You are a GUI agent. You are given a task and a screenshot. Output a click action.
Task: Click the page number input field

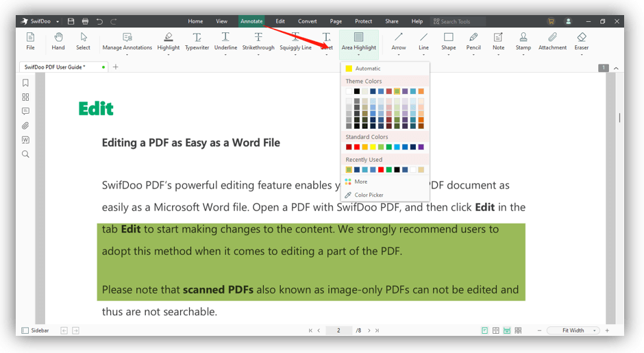point(339,330)
